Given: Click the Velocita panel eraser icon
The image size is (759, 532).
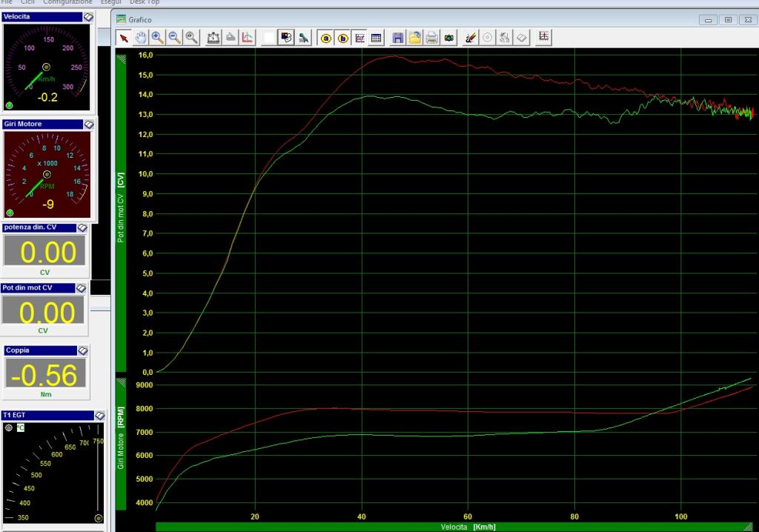Looking at the screenshot, I should tap(89, 17).
